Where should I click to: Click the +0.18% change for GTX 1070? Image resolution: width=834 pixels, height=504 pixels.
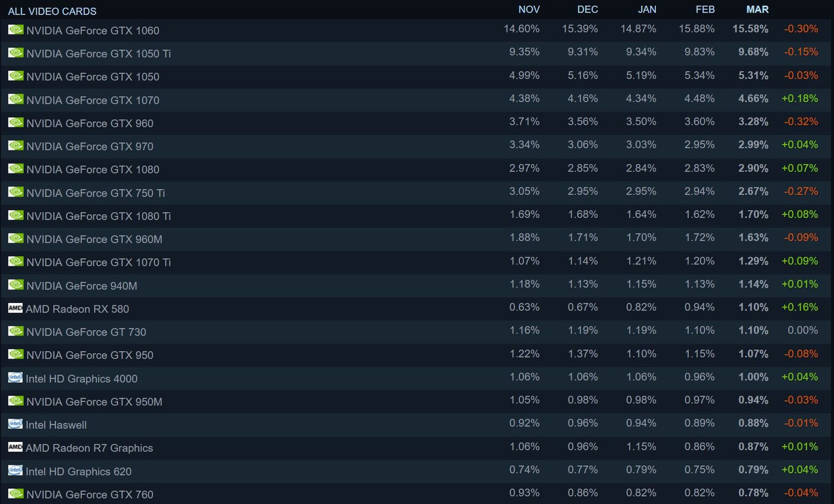click(x=799, y=98)
